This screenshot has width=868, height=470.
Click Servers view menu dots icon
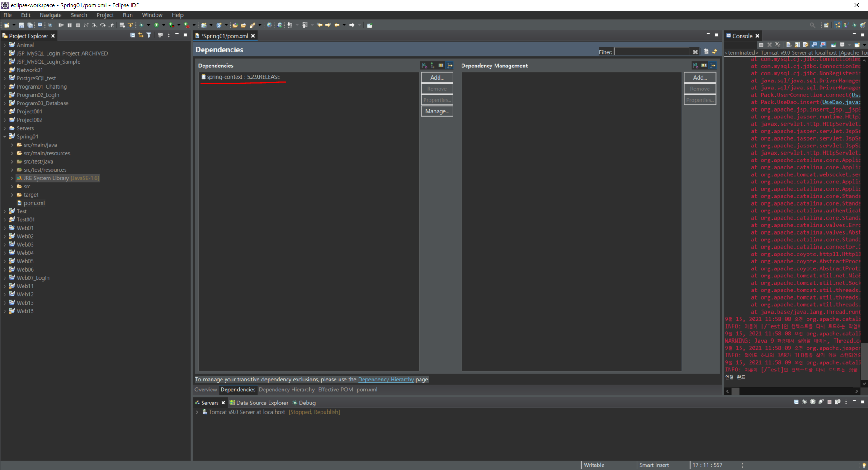pos(846,402)
